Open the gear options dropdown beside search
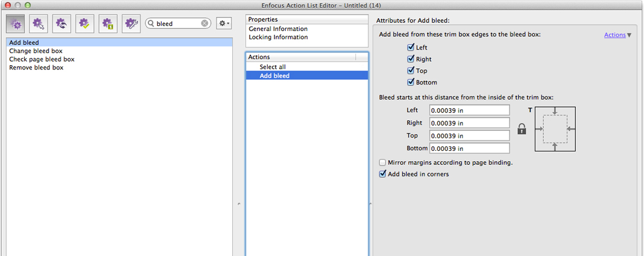The height and width of the screenshot is (256, 644). click(x=224, y=24)
